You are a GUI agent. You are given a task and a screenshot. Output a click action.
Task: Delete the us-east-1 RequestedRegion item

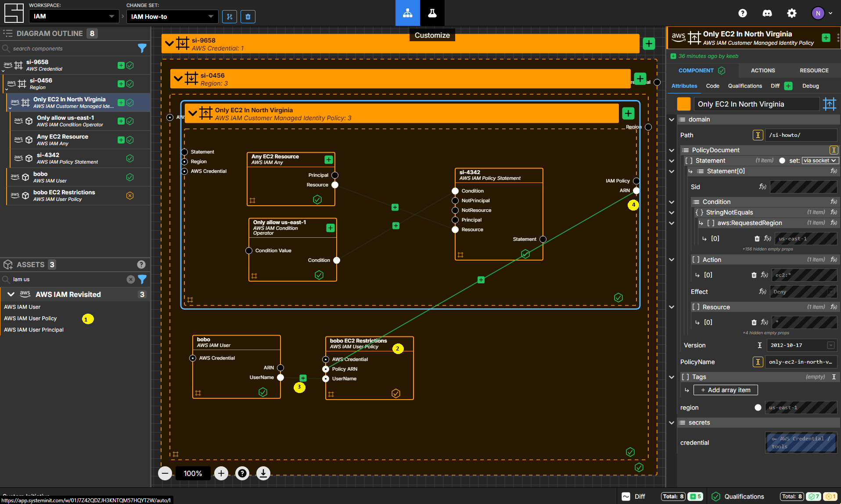[x=757, y=239]
